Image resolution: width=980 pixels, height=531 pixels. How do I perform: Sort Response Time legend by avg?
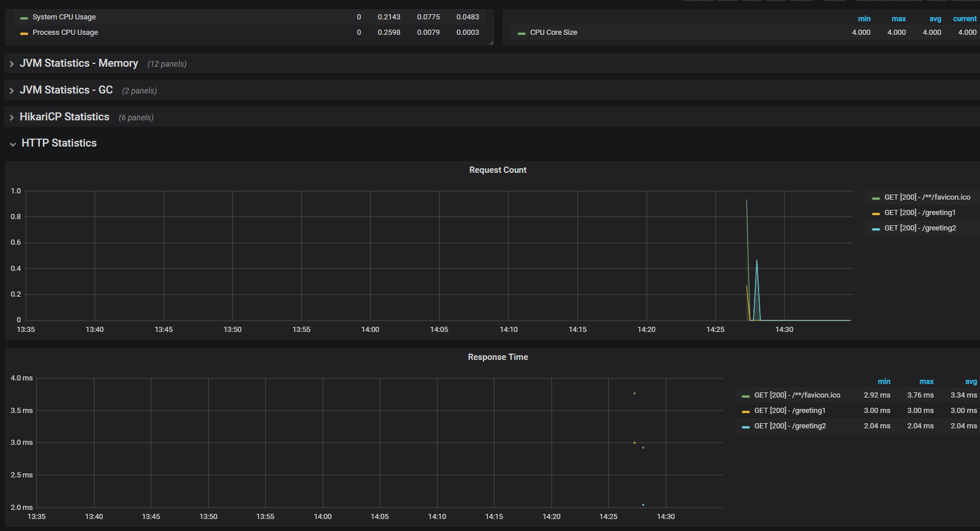pos(971,382)
